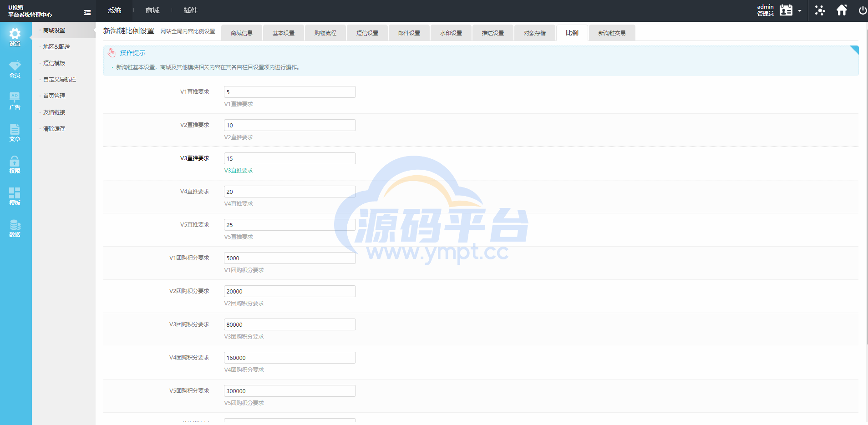Focus the V2团购积分要求 input field
The image size is (868, 425).
point(290,291)
